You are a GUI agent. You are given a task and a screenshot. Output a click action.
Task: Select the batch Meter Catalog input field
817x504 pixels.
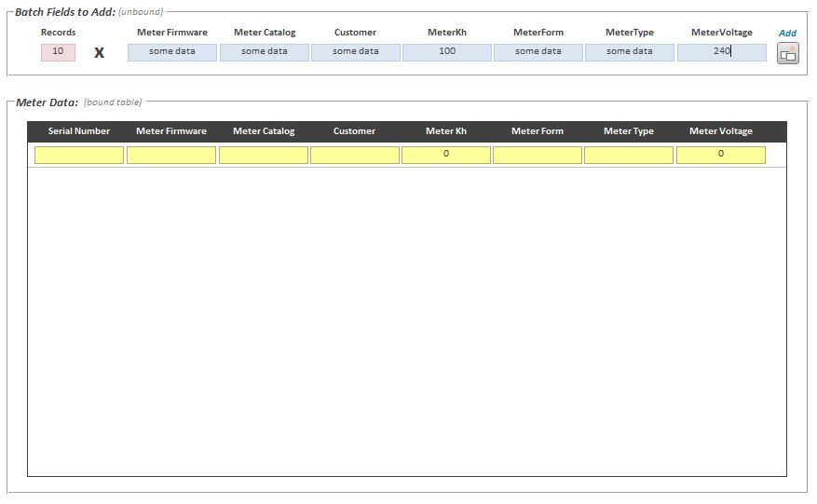(265, 52)
